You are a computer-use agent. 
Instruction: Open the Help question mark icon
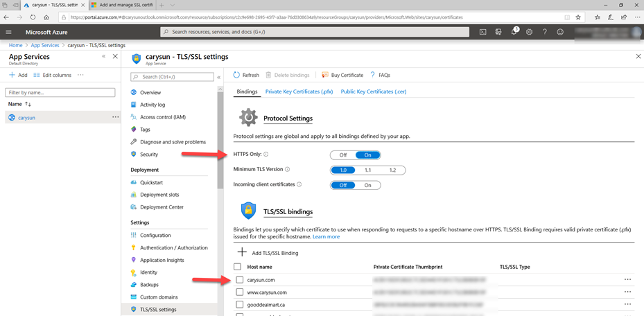[545, 32]
